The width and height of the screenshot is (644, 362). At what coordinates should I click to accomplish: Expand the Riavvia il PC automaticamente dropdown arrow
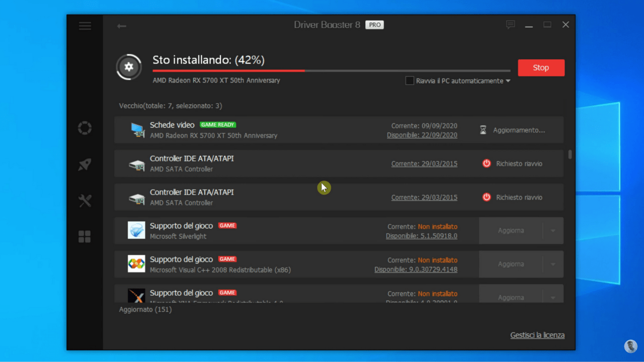click(508, 81)
